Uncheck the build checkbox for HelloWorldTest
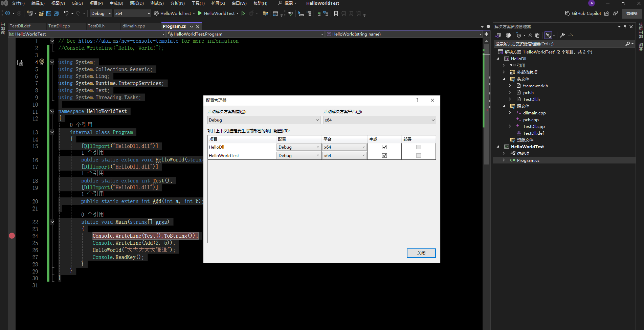Image resolution: width=644 pixels, height=330 pixels. 384,156
